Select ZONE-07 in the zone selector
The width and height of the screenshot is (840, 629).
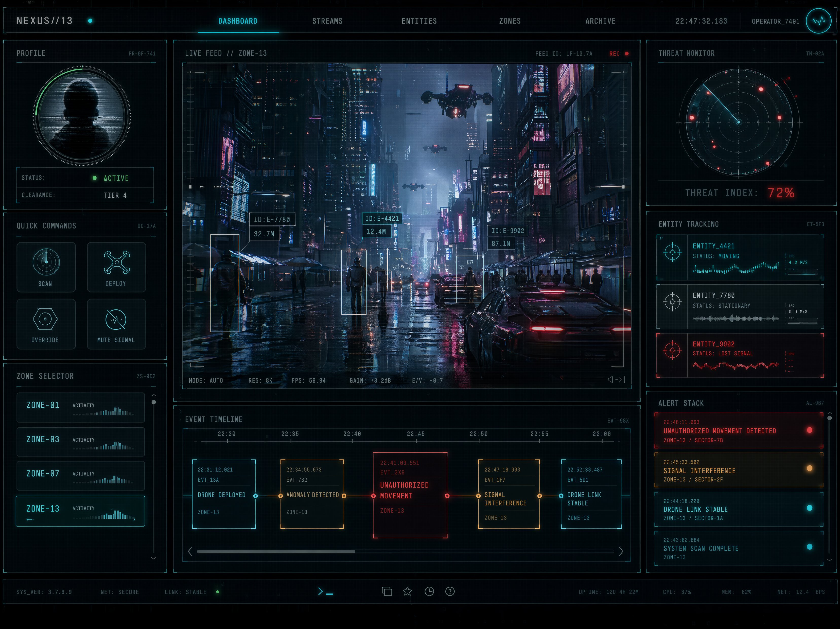(80, 476)
